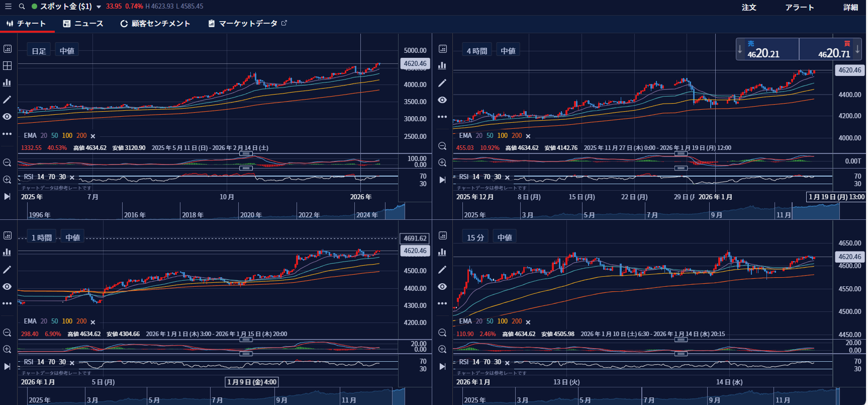Click 4-hour chart overview range slider
Image resolution: width=868 pixels, height=405 pixels.
point(816,211)
